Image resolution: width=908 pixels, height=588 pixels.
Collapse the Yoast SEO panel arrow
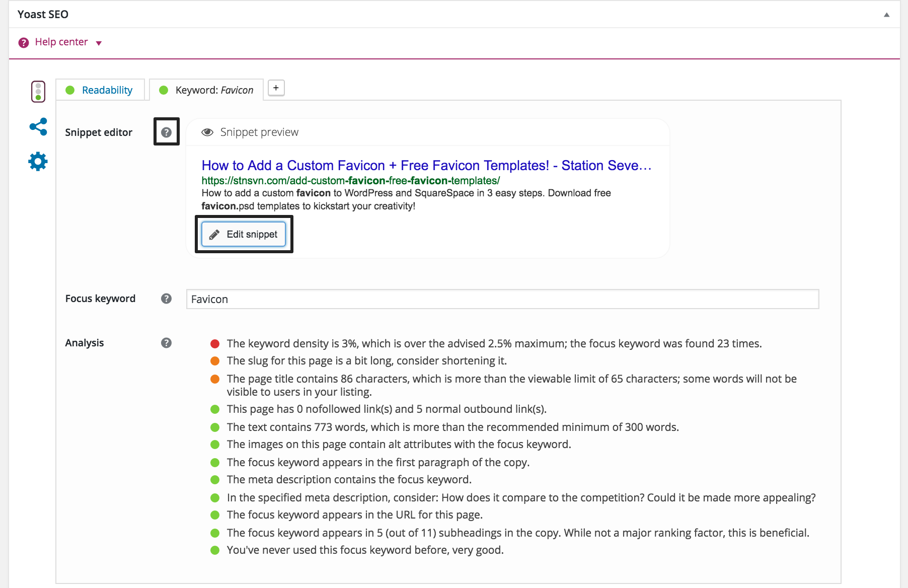coord(887,15)
